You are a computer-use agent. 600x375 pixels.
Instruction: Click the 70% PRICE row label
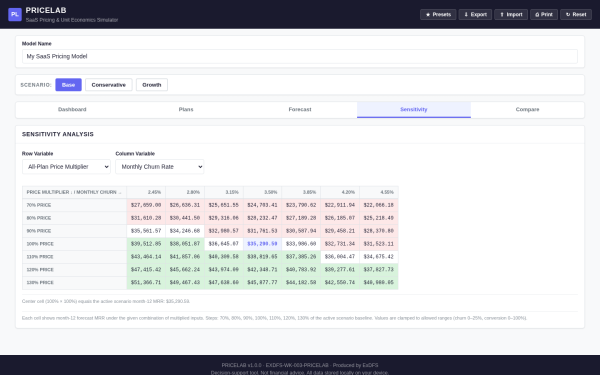coord(75,205)
